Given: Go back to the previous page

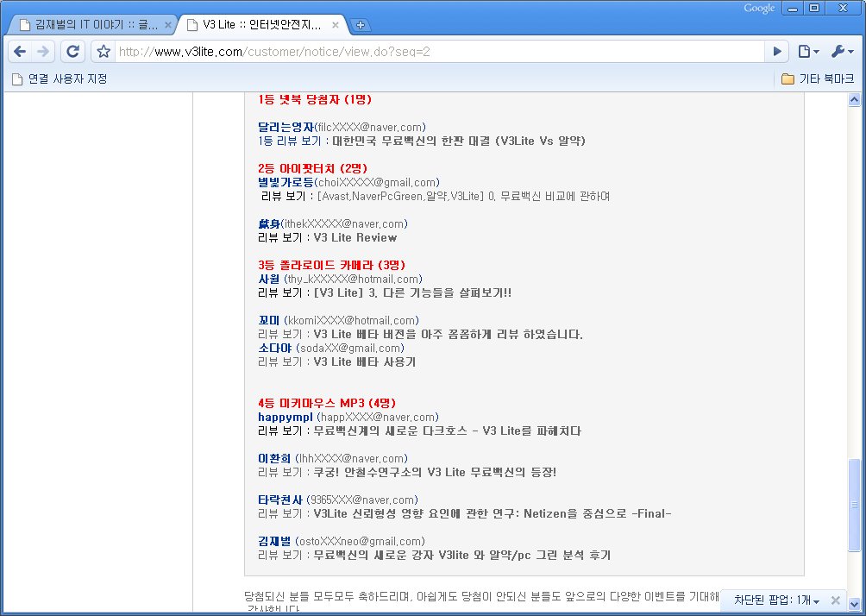Looking at the screenshot, I should (20, 52).
